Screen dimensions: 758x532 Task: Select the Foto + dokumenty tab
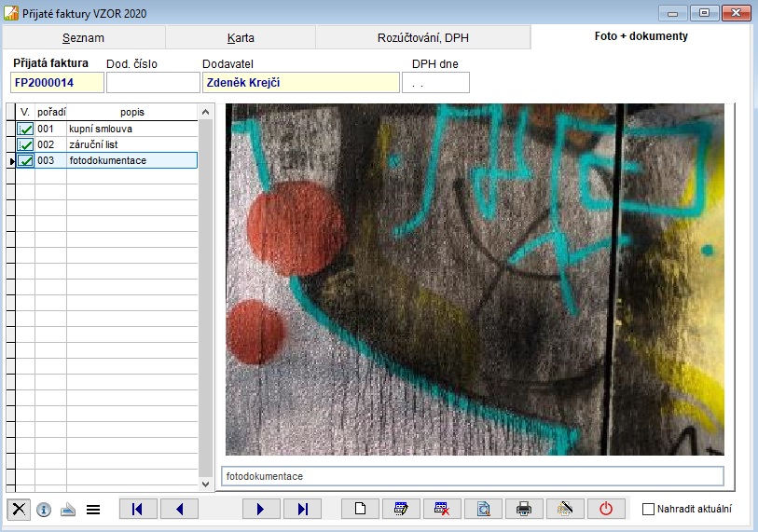click(x=641, y=36)
